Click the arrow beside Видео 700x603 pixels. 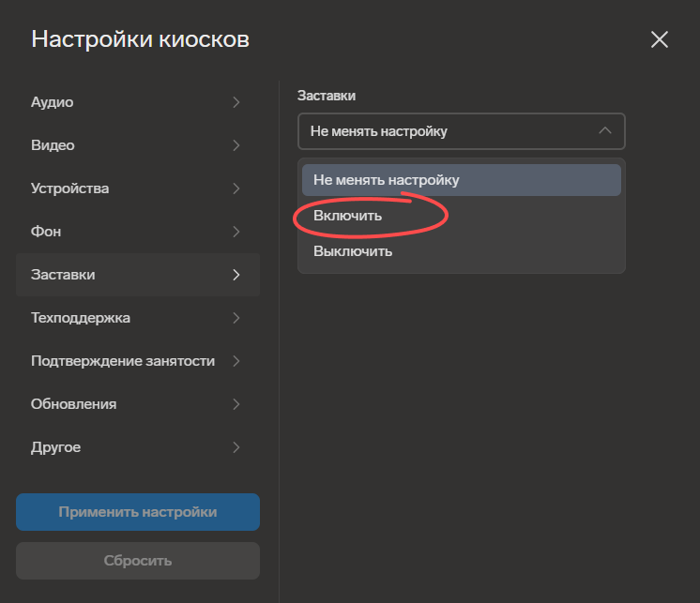(x=236, y=145)
